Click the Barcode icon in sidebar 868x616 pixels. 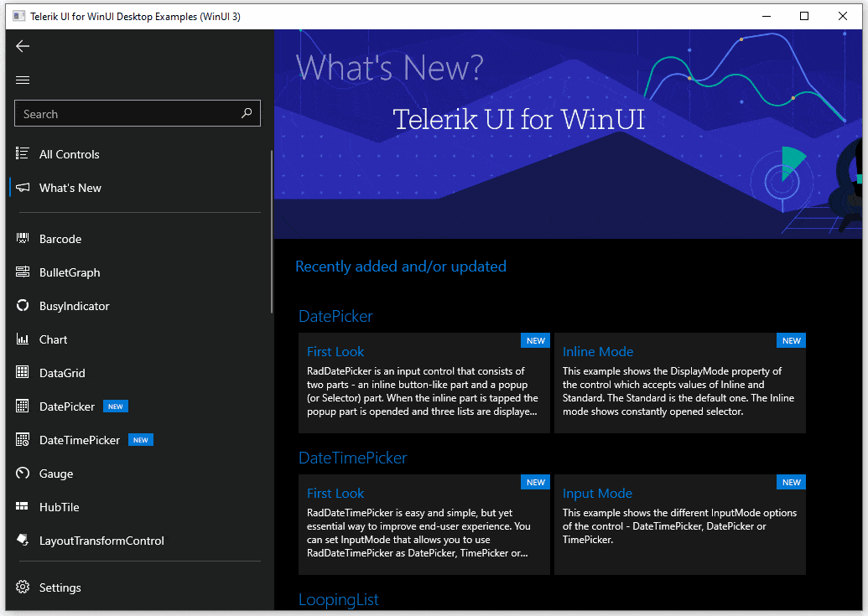click(x=22, y=238)
